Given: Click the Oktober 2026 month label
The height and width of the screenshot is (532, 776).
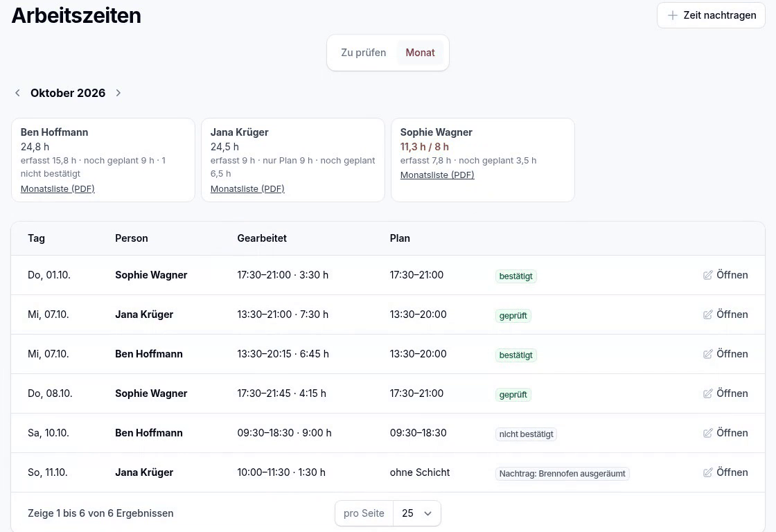Looking at the screenshot, I should tap(68, 93).
